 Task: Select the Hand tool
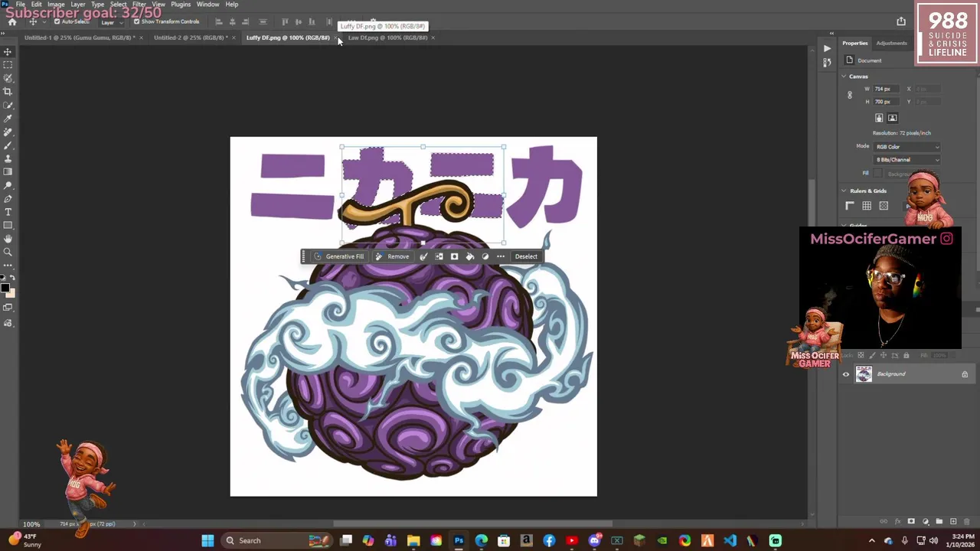point(8,239)
